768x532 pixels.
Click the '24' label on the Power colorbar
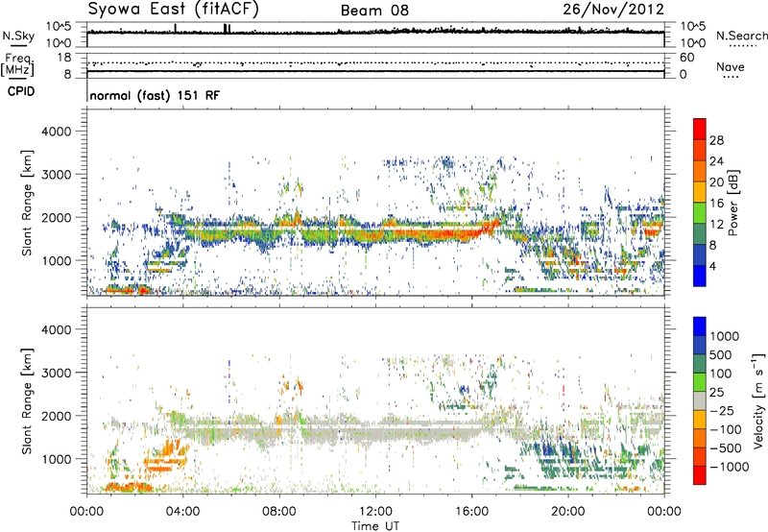[x=716, y=161]
